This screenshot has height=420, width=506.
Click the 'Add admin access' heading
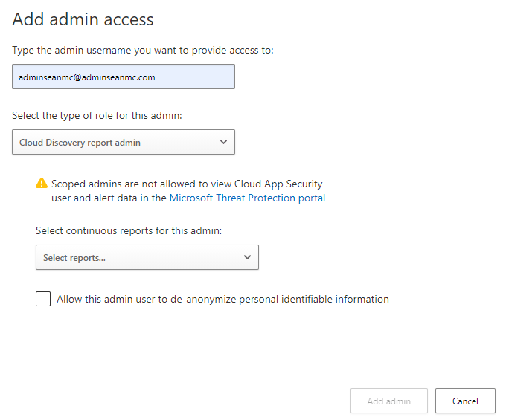[83, 19]
